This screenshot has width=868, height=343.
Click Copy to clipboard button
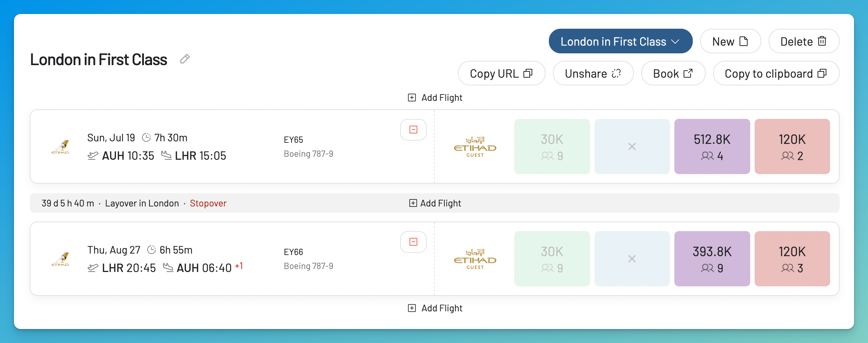776,73
